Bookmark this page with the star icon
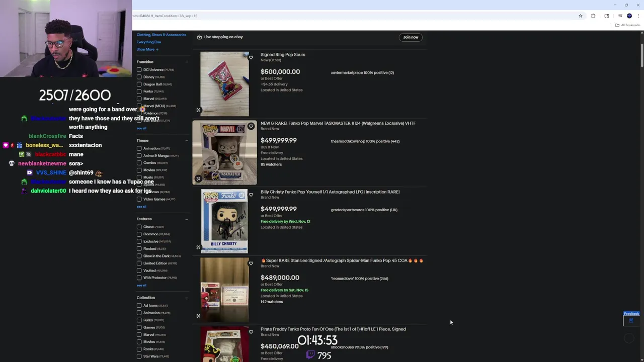Image resolution: width=644 pixels, height=362 pixels. click(x=580, y=16)
